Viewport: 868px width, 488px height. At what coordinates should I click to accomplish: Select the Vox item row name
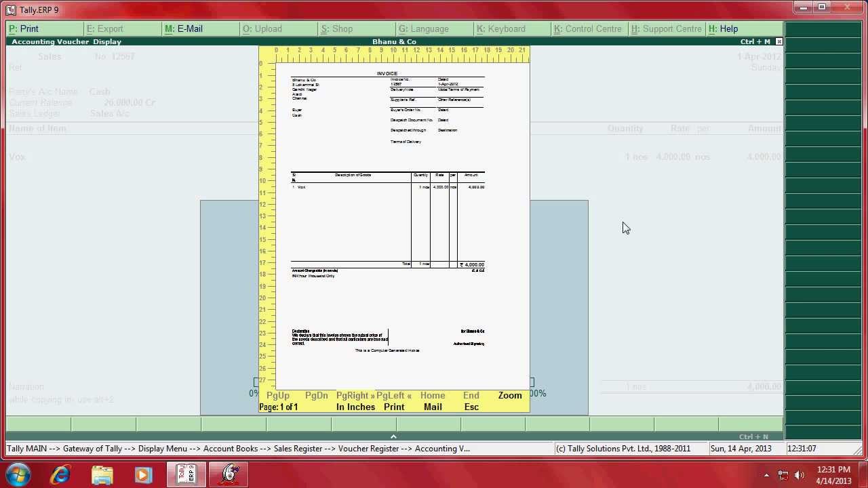click(18, 157)
